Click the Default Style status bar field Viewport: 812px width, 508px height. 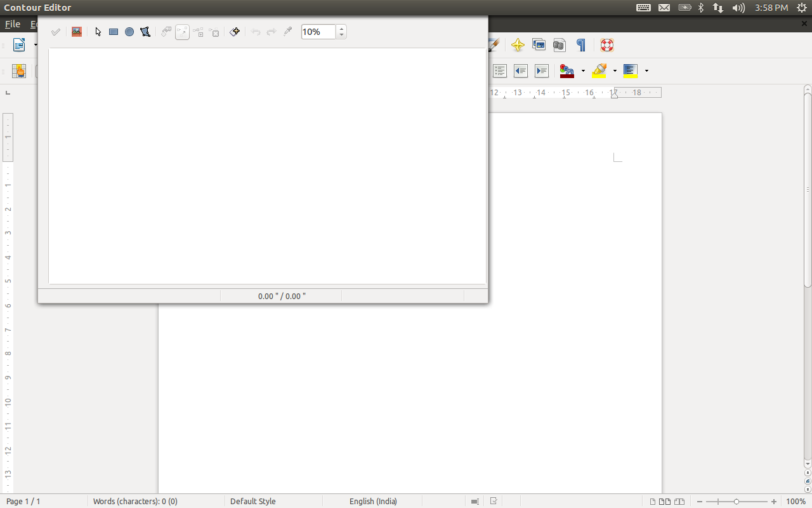[x=252, y=502]
